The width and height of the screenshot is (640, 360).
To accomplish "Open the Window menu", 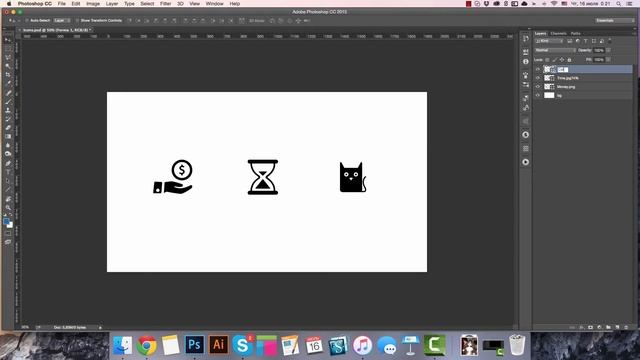I will point(214,4).
